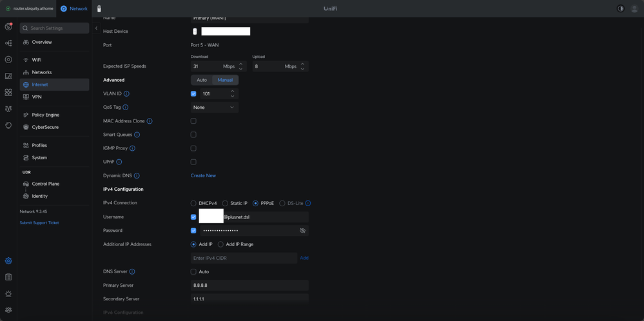The height and width of the screenshot is (321, 644).
Task: Show the QoS Tag info icon
Action: coord(126,107)
